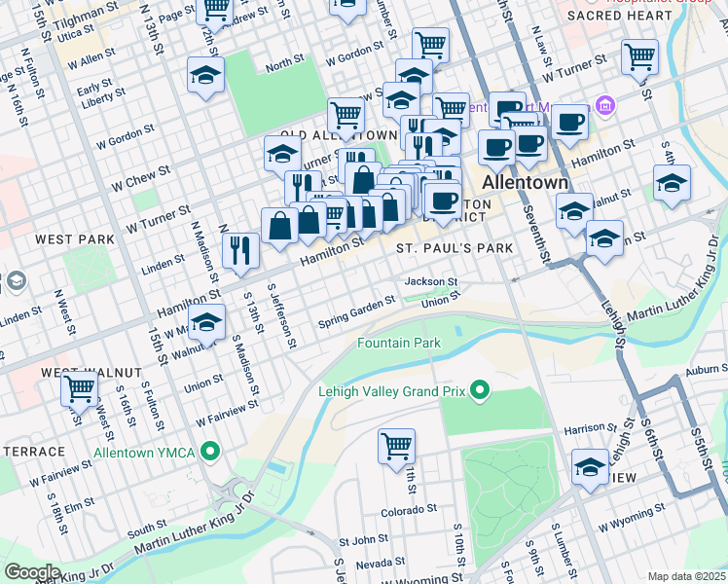Viewport: 728px width, 584px height.
Task: Select the Jackson St label
Action: pos(431,281)
